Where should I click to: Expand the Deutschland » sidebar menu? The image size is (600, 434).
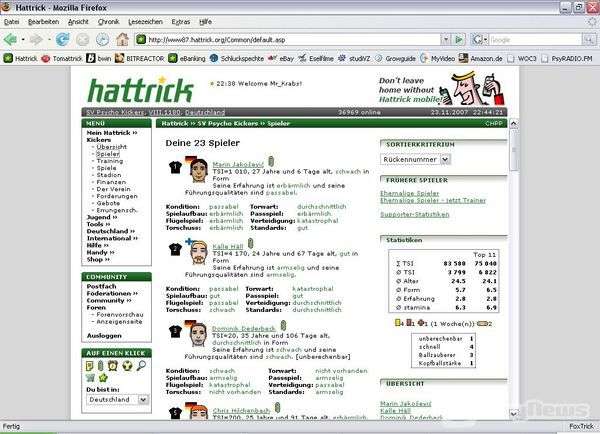coord(111,231)
